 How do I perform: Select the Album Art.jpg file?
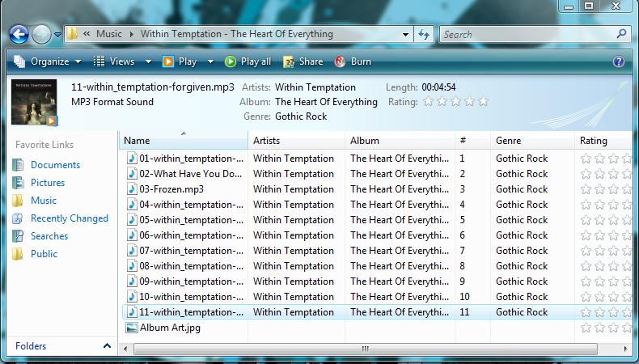169,328
